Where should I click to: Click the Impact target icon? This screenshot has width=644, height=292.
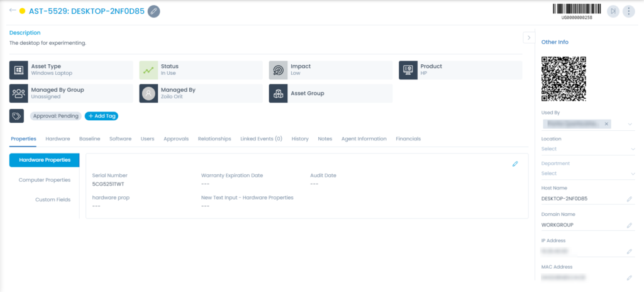[x=278, y=70]
